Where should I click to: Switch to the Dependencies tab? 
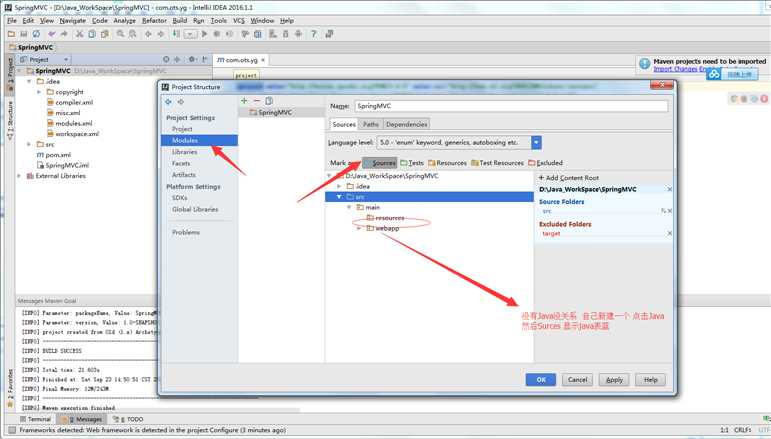(406, 124)
